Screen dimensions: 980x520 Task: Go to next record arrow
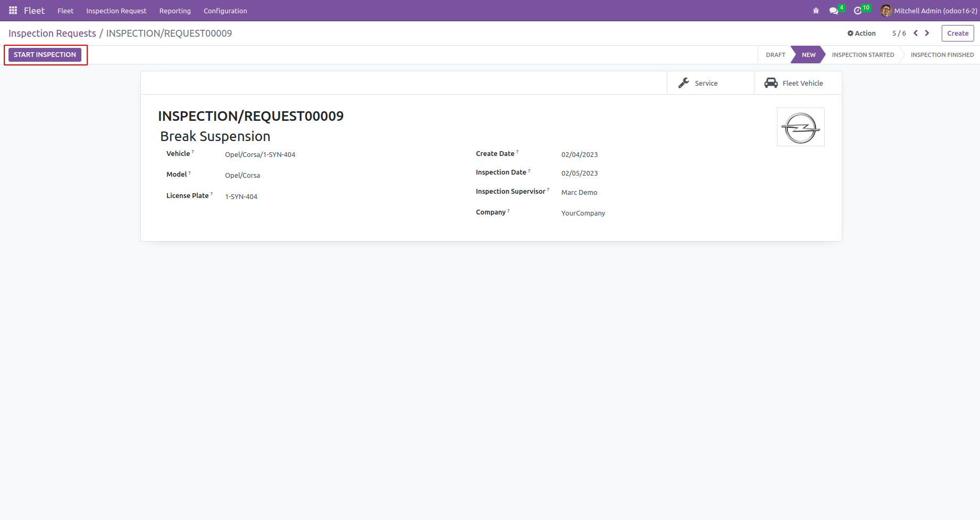pyautogui.click(x=927, y=33)
